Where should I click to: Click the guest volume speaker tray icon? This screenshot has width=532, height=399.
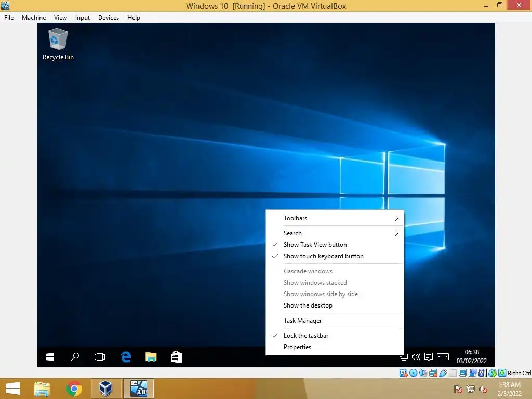coord(416,357)
